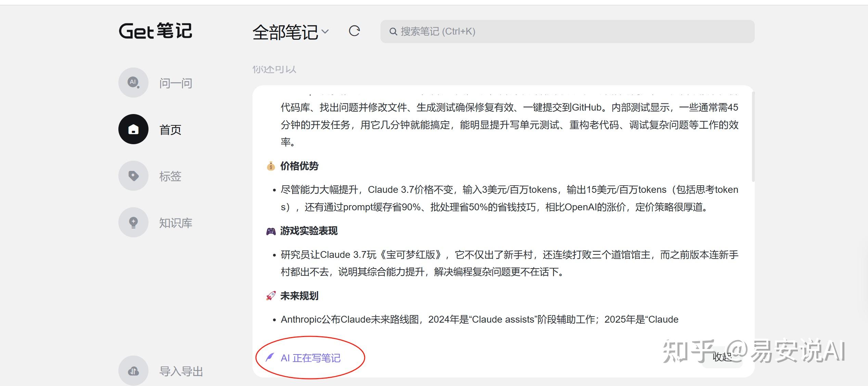This screenshot has width=868, height=386.
Task: Go to 问一问 in sidebar
Action: coord(176,83)
